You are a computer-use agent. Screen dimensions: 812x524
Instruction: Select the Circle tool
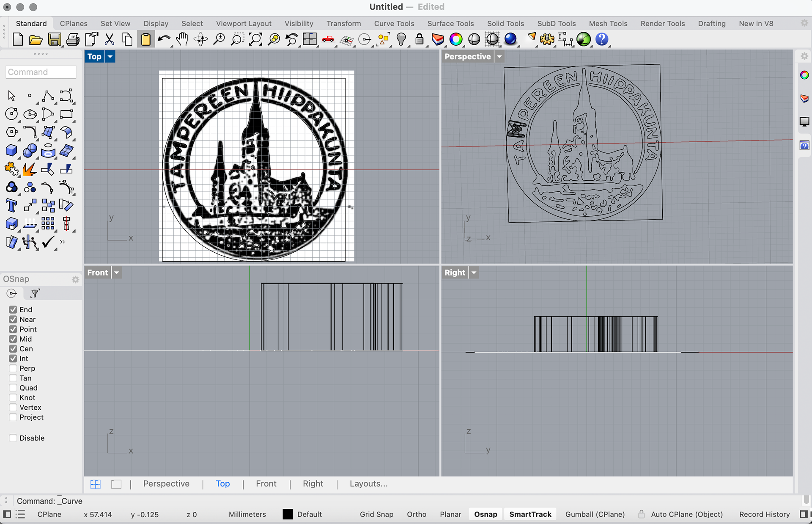pos(11,114)
